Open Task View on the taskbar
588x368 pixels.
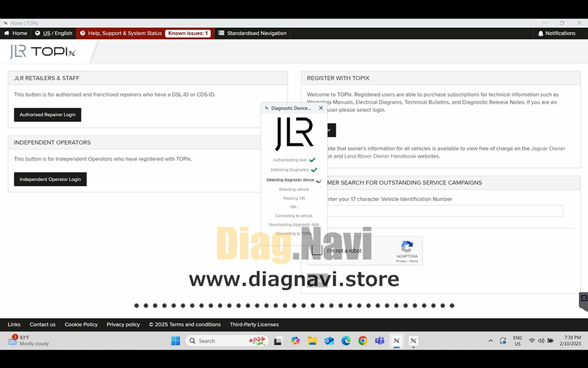(277, 341)
